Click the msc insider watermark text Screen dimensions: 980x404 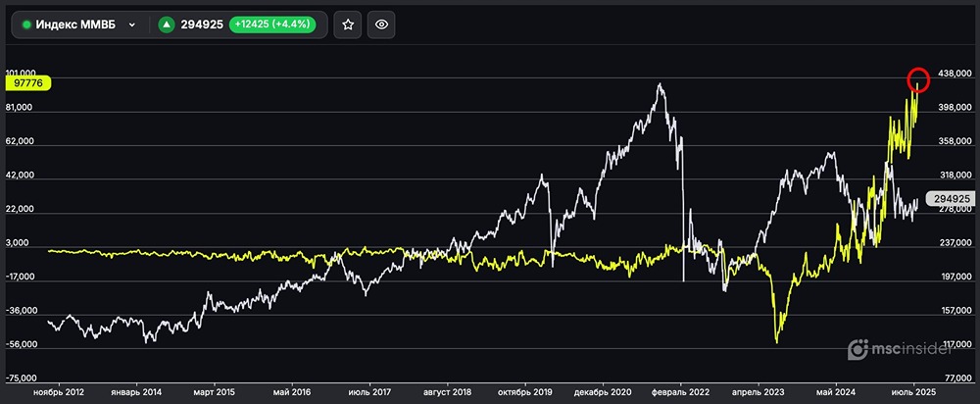(920, 349)
